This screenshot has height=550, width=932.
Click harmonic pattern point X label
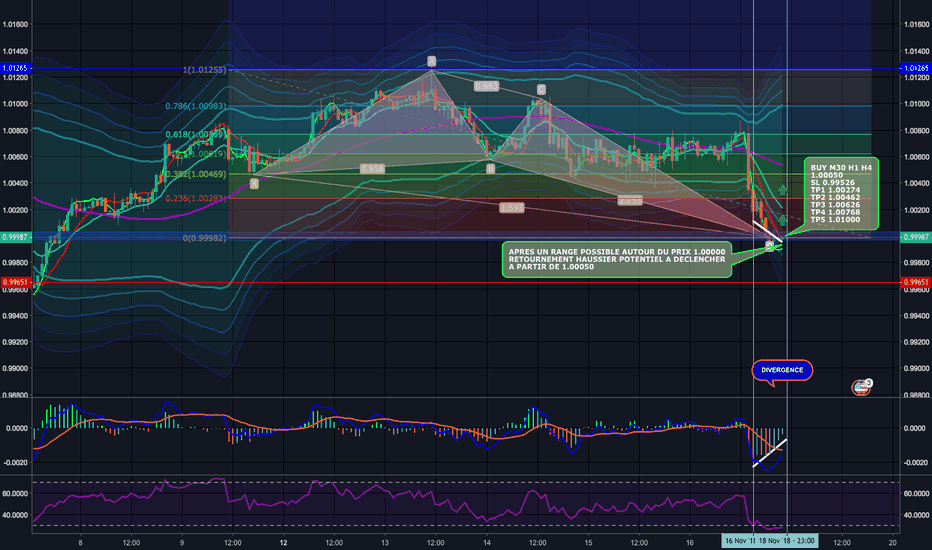(x=254, y=184)
